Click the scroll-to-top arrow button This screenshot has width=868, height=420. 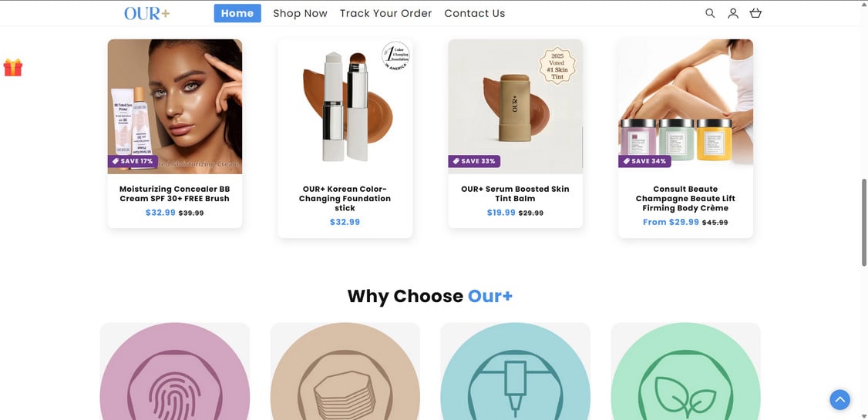click(x=839, y=399)
